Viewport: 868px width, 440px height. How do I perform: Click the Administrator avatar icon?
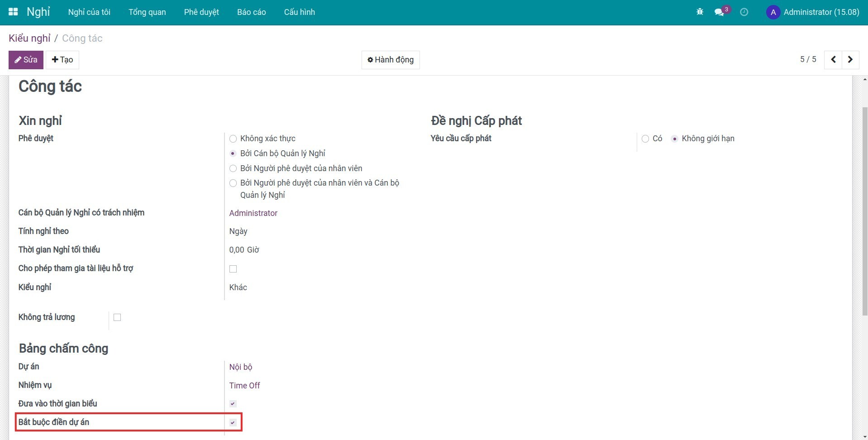[x=773, y=12]
